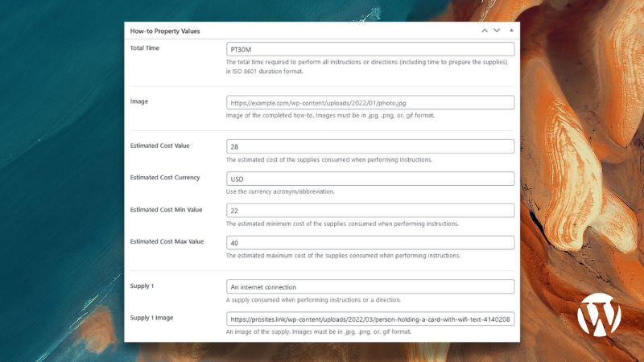This screenshot has height=362, width=644.
Task: Click the Estimated Cost Value field
Action: coord(370,146)
